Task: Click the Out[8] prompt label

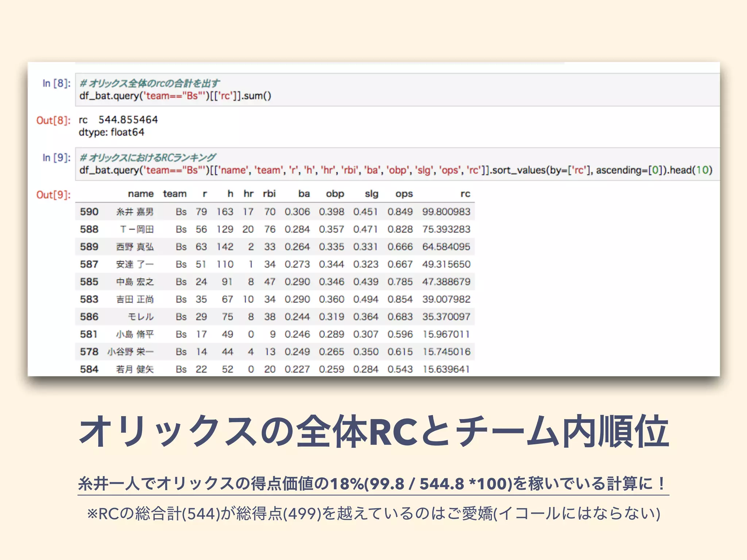Action: click(53, 120)
